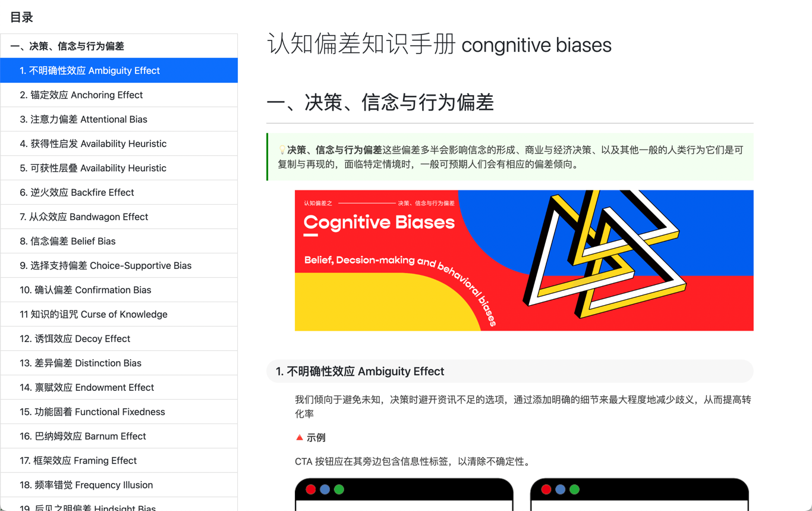This screenshot has height=511, width=812.
Task: Jump to 3. 注意力偏差 Attentional Bias
Action: point(119,119)
